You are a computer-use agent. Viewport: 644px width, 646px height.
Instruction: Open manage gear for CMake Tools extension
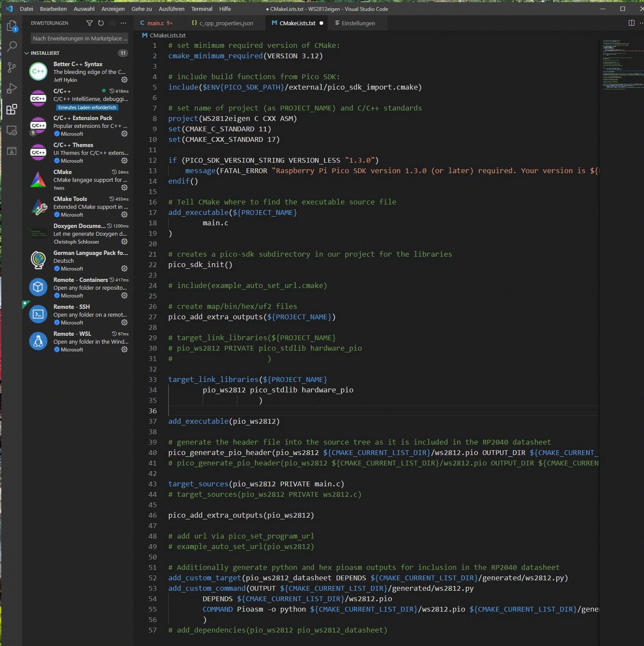124,214
